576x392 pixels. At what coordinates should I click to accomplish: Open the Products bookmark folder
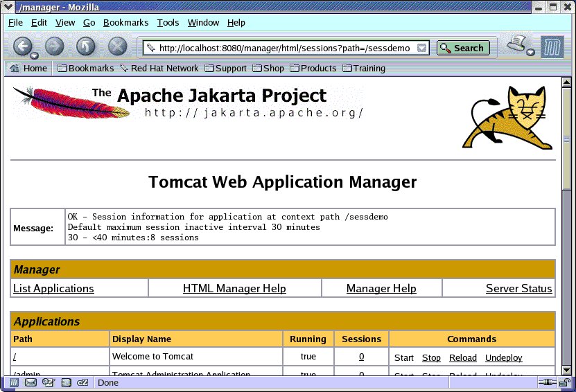pos(313,69)
